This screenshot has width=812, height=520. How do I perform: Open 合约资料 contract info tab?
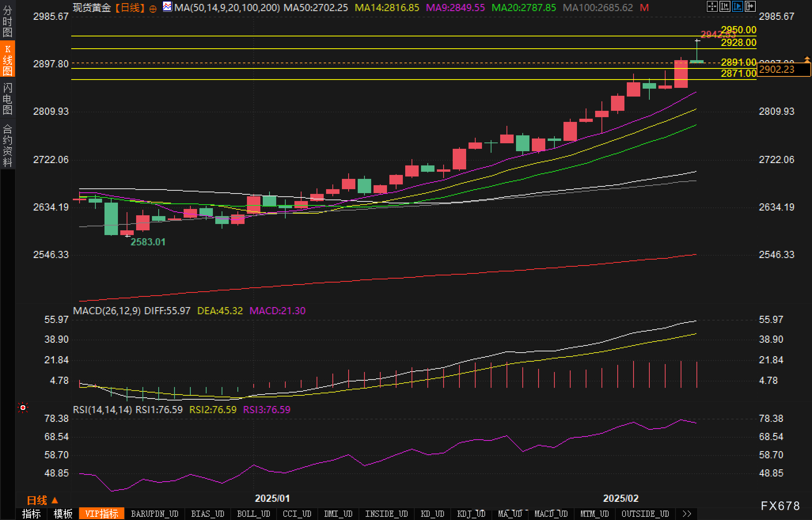(x=8, y=145)
